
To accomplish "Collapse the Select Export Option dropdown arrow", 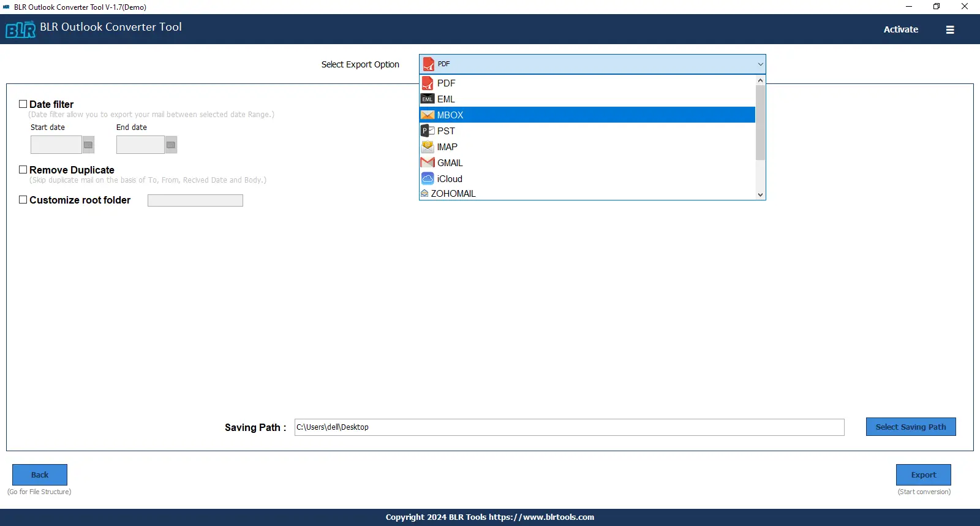I will (760, 64).
